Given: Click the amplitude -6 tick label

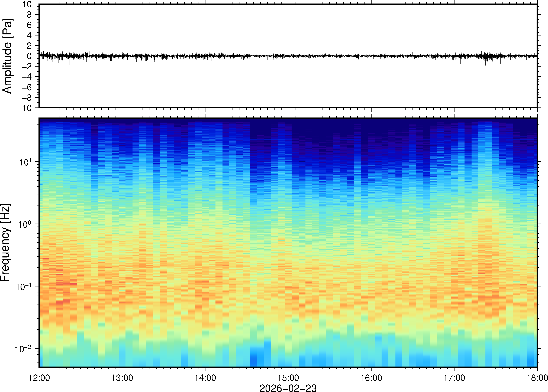Looking at the screenshot, I should [x=27, y=87].
